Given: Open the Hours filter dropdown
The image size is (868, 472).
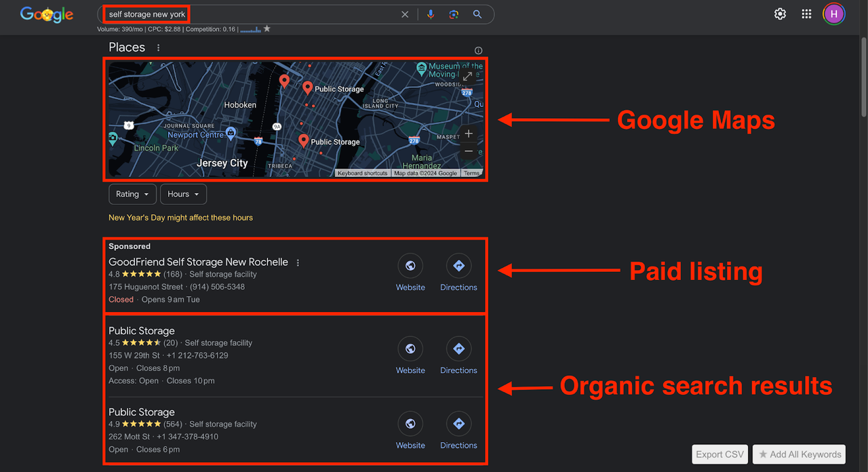Looking at the screenshot, I should coord(183,194).
